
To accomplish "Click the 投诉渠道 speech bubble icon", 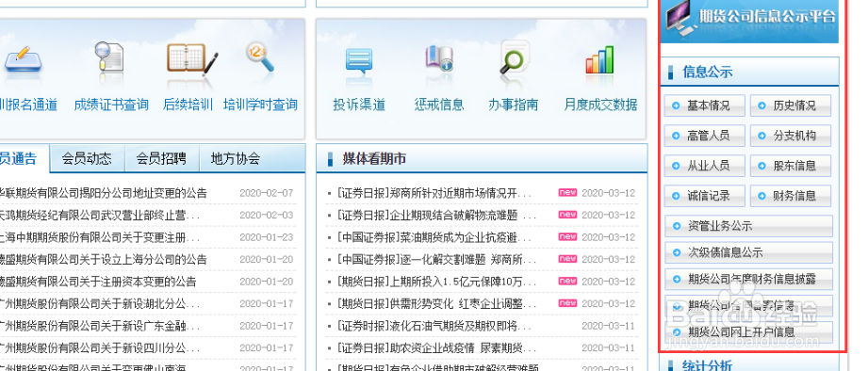I will [359, 61].
